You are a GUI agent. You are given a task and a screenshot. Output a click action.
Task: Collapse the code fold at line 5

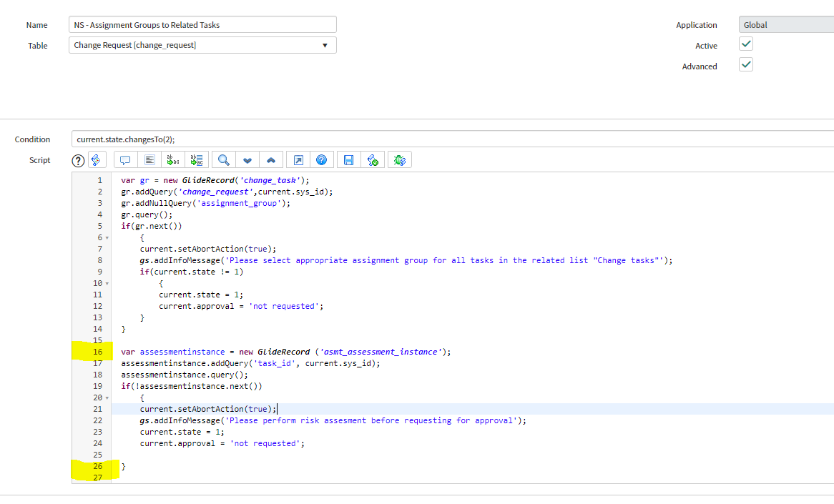107,237
